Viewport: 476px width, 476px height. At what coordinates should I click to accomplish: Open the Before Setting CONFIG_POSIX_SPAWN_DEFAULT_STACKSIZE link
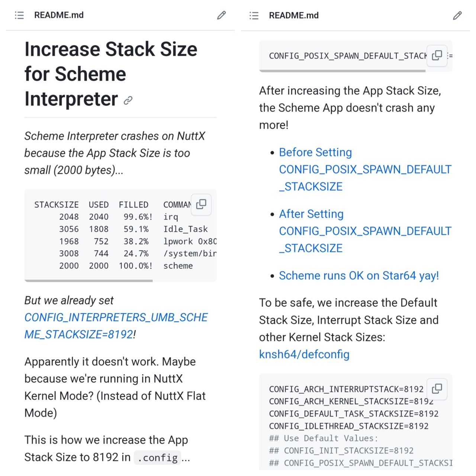pyautogui.click(x=364, y=169)
